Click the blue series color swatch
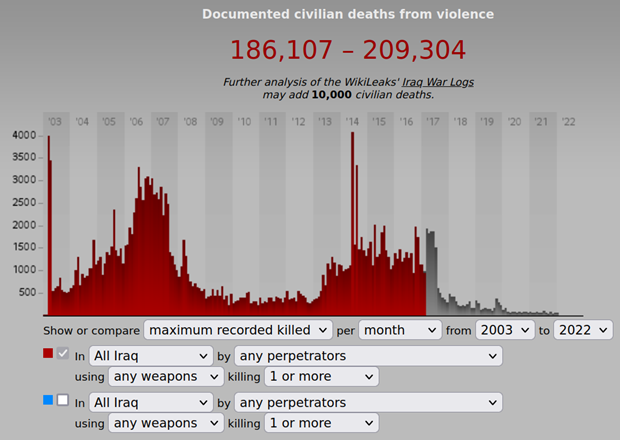620x440 pixels. point(48,400)
